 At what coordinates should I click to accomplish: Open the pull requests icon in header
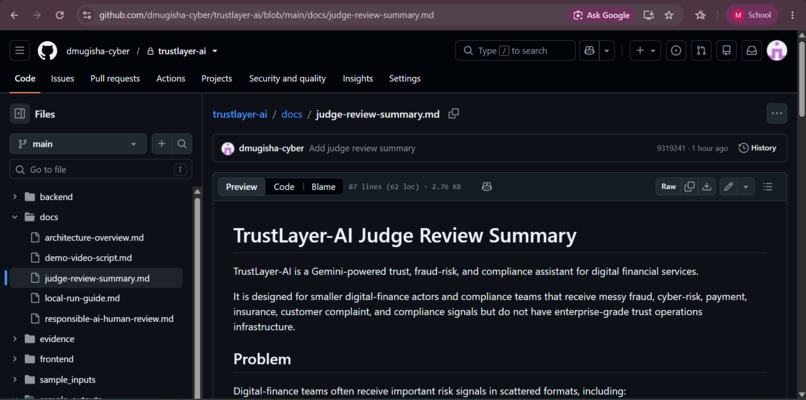point(701,51)
